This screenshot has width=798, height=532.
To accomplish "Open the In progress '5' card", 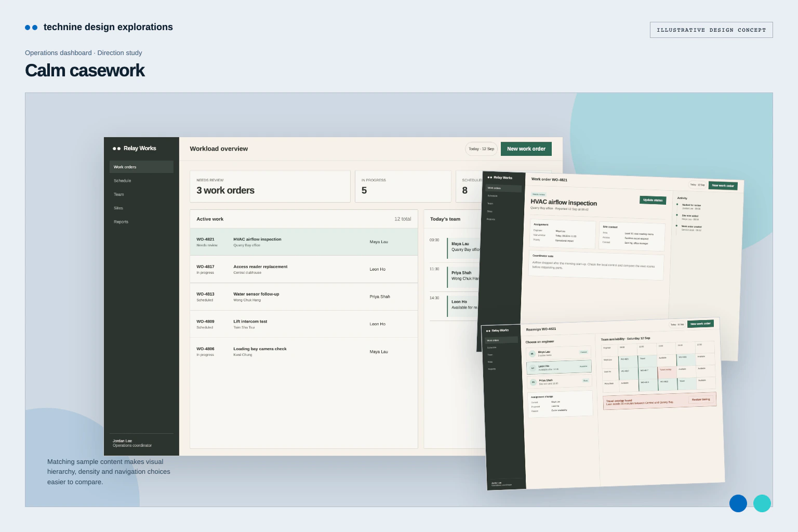I will (403, 187).
